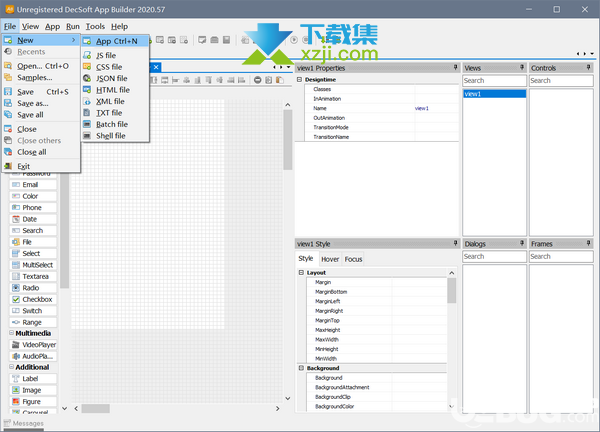Expand the New submenu arrow

tap(73, 40)
